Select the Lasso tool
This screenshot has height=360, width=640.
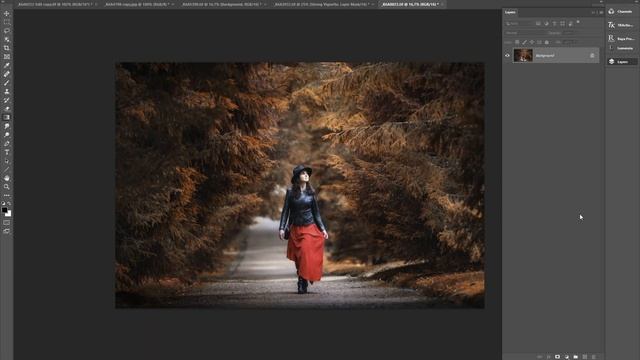coord(7,31)
